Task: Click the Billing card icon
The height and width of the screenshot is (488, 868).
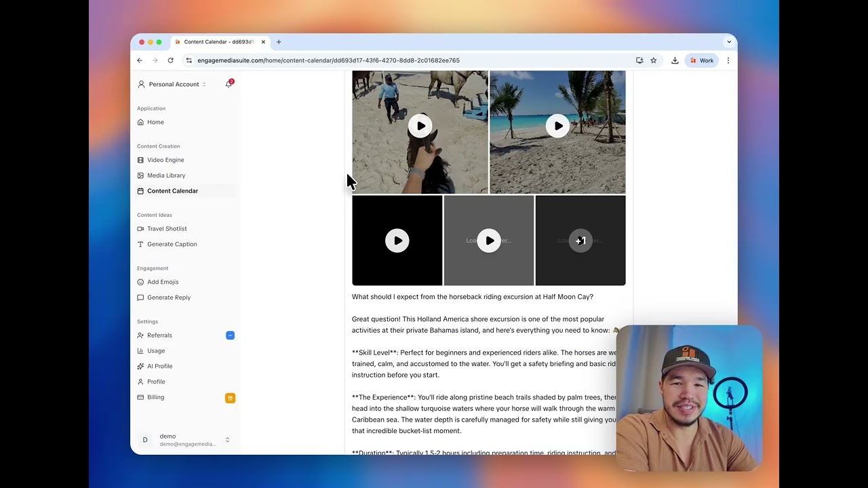Action: click(x=140, y=397)
